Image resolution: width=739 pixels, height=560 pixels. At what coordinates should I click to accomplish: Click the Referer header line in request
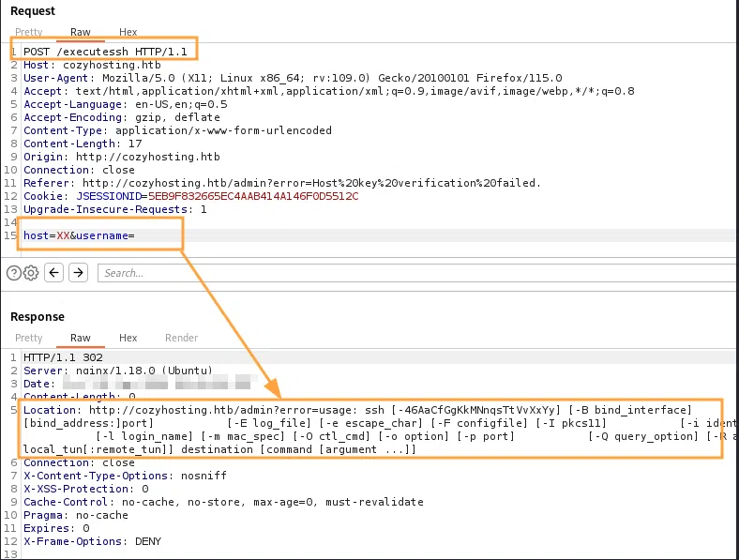pos(281,183)
